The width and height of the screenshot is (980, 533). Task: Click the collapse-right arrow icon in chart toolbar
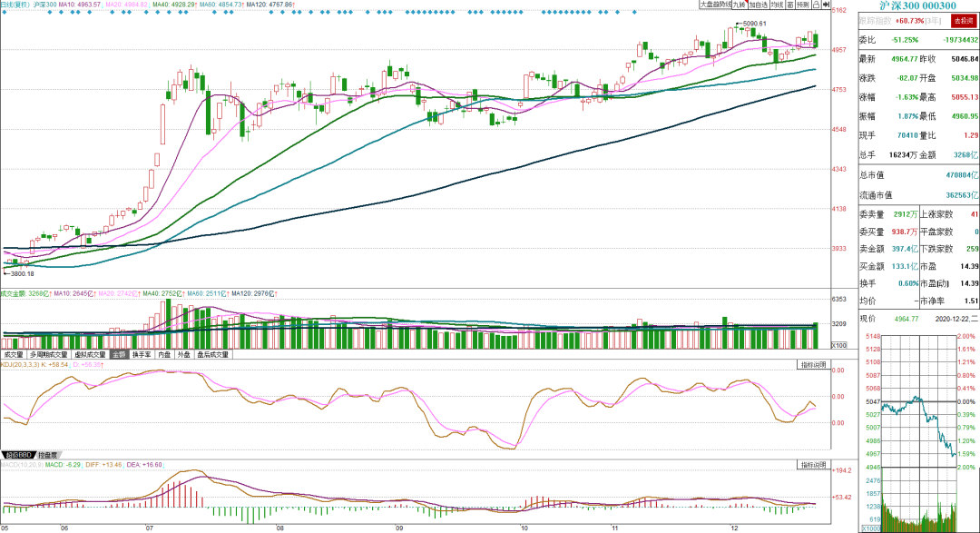pos(826,5)
